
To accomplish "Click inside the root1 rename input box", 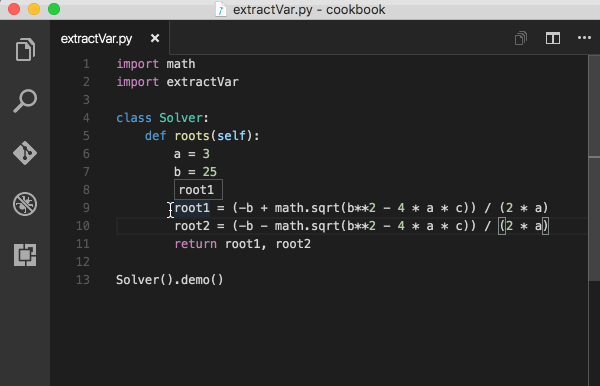I will click(x=198, y=190).
